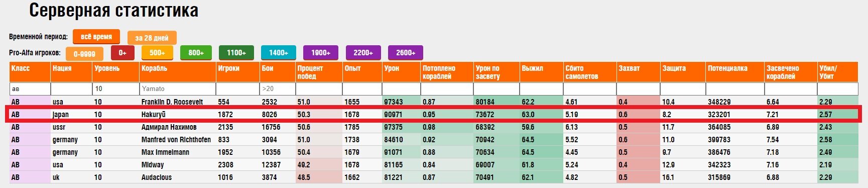
Task: Pick the teal '1400+' rating filter
Action: pyautogui.click(x=279, y=53)
